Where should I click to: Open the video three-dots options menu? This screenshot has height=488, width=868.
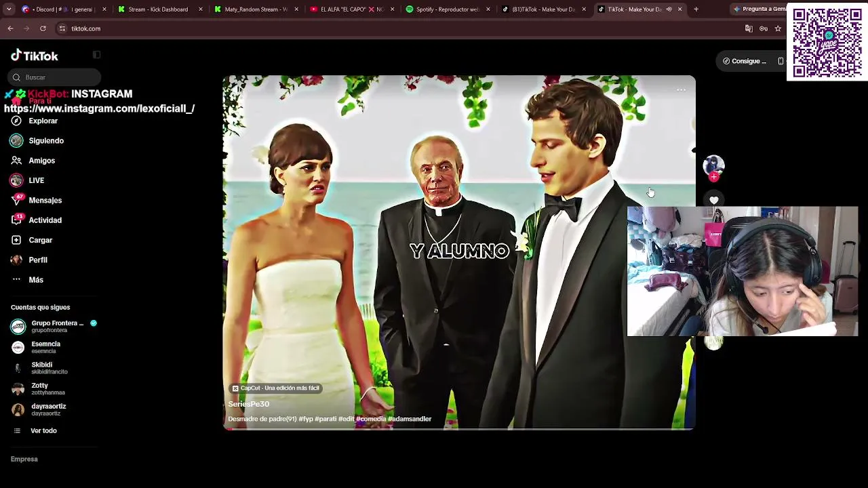click(681, 90)
